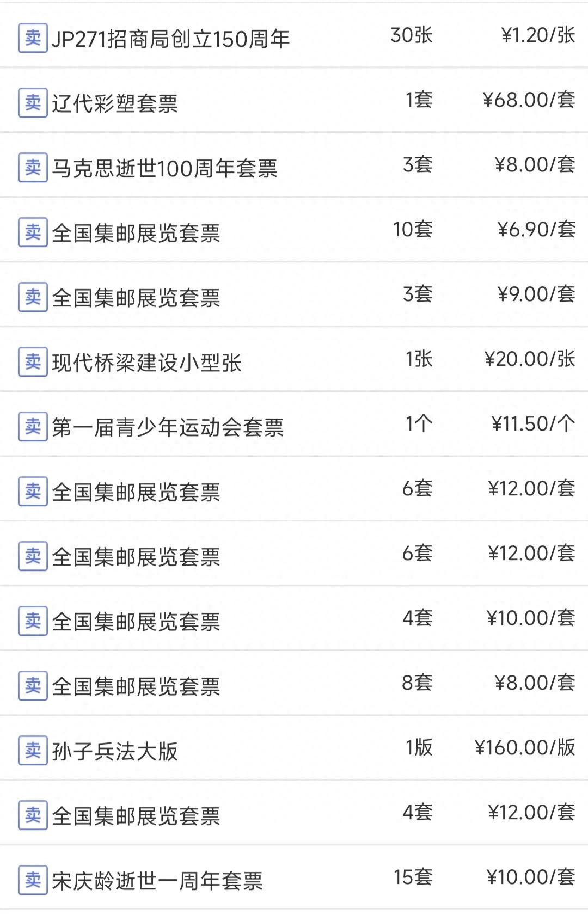Click the 卖 icon beside JP271招商局创立150周年
588x915 pixels.
(x=33, y=38)
